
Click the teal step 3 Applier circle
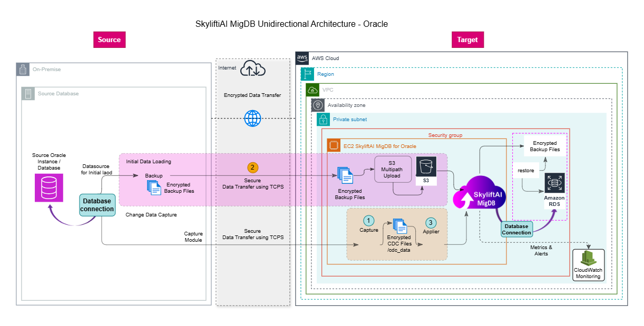(x=431, y=222)
